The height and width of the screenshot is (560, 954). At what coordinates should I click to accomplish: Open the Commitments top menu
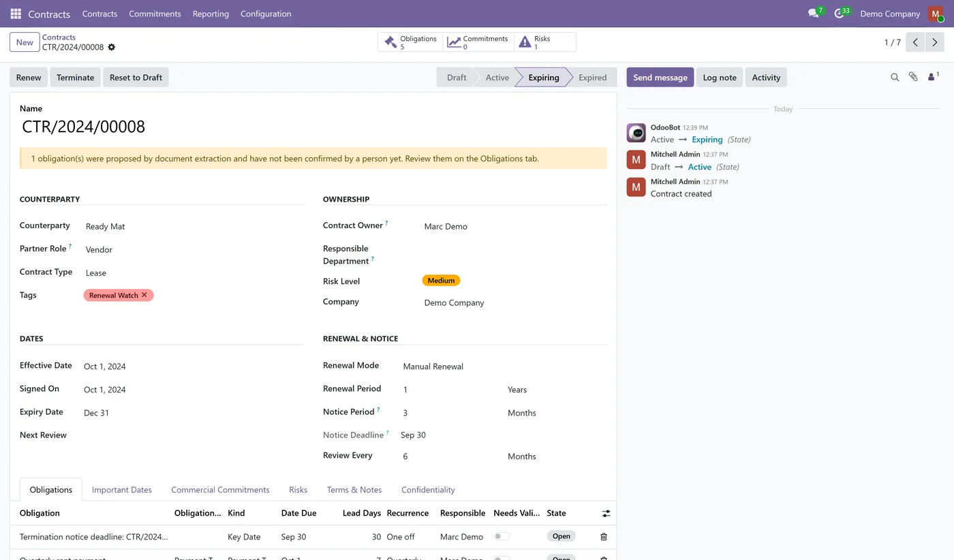click(155, 14)
